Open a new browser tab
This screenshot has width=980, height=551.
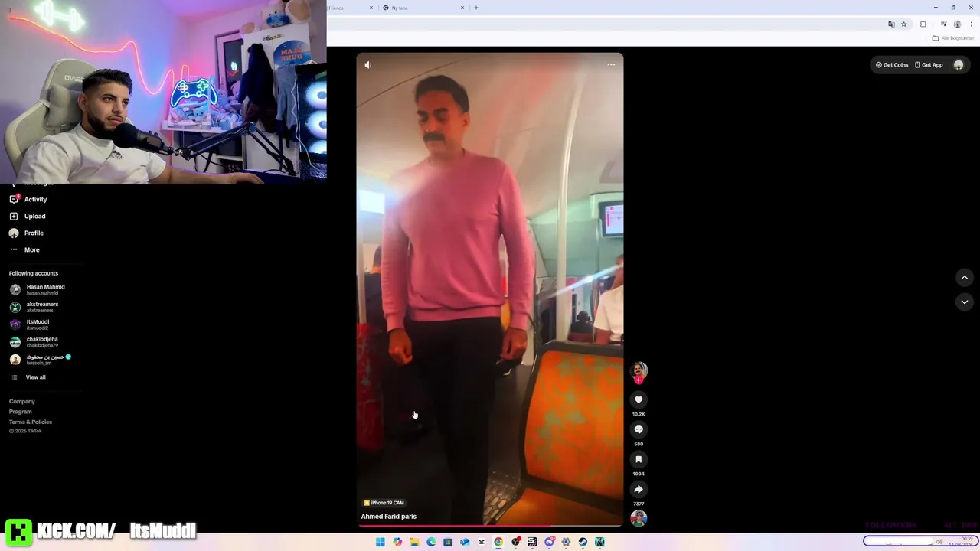(476, 8)
